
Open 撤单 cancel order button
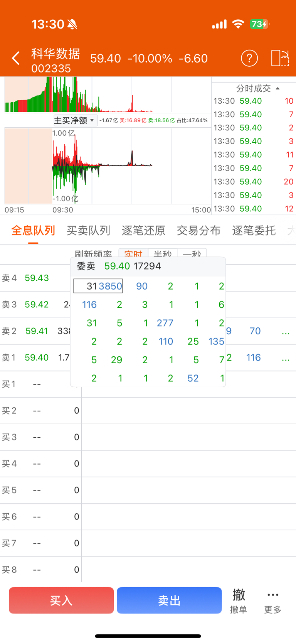[x=239, y=601]
